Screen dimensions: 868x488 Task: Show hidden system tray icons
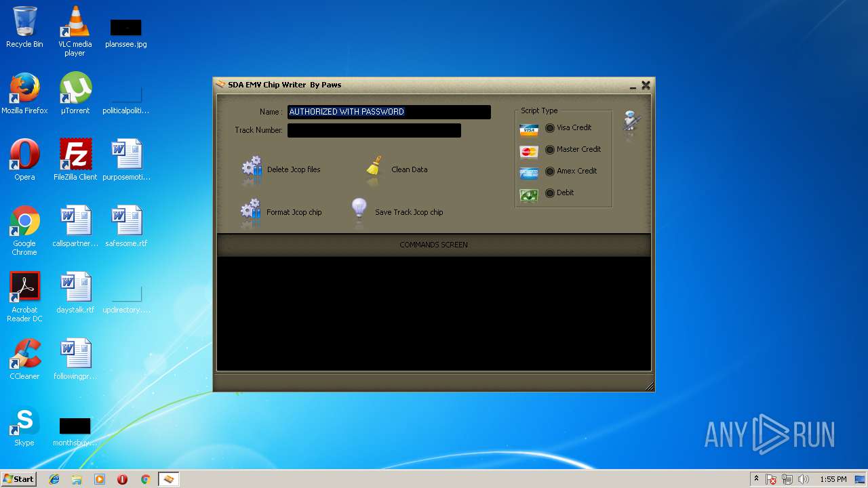pos(756,479)
